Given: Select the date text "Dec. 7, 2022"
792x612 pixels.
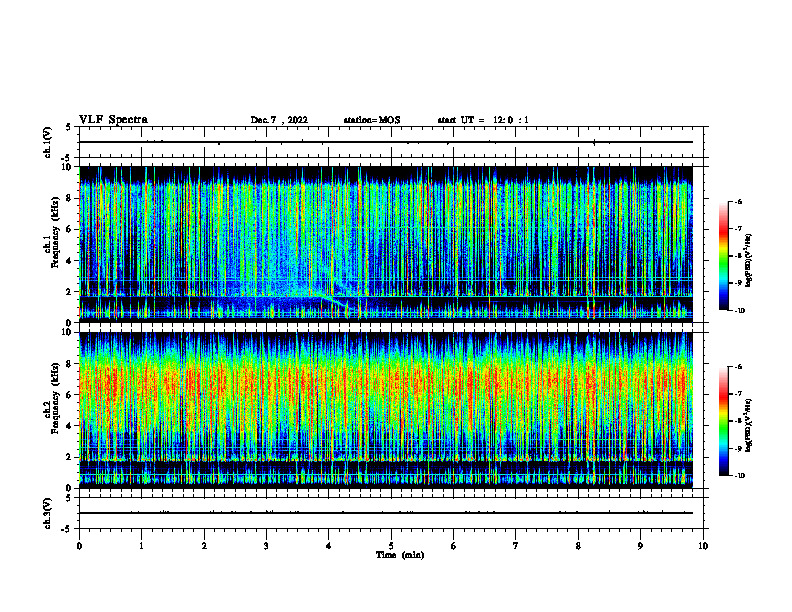Looking at the screenshot, I should (x=279, y=120).
